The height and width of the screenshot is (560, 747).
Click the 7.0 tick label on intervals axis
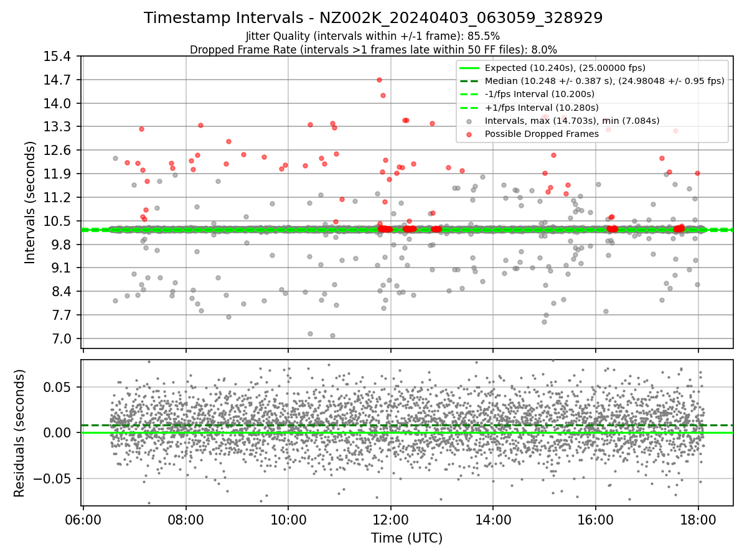[x=61, y=338]
